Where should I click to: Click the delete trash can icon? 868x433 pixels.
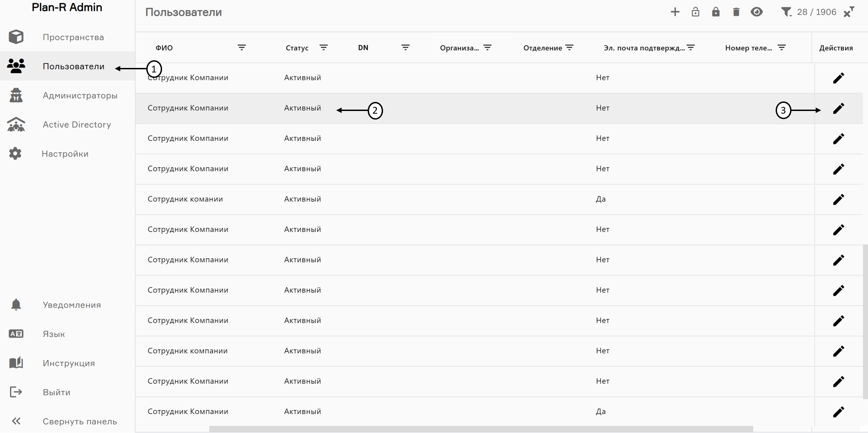[x=736, y=12]
